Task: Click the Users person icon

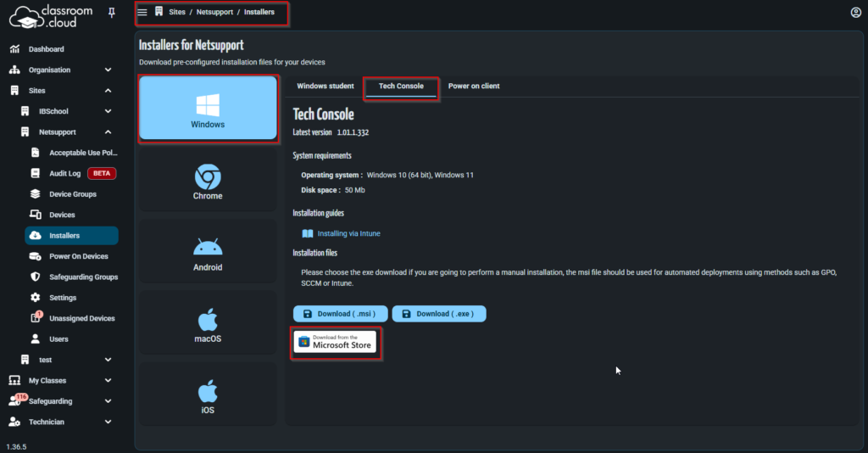Action: point(36,338)
